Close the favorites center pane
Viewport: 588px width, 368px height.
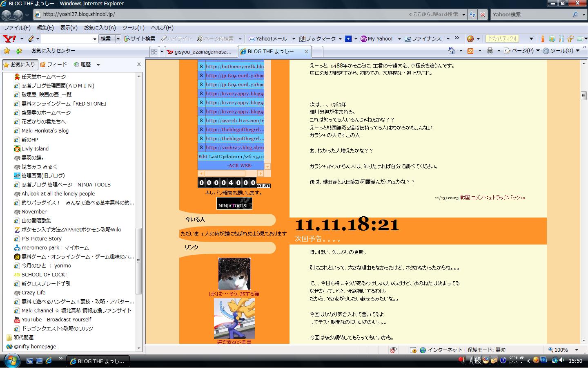[139, 64]
